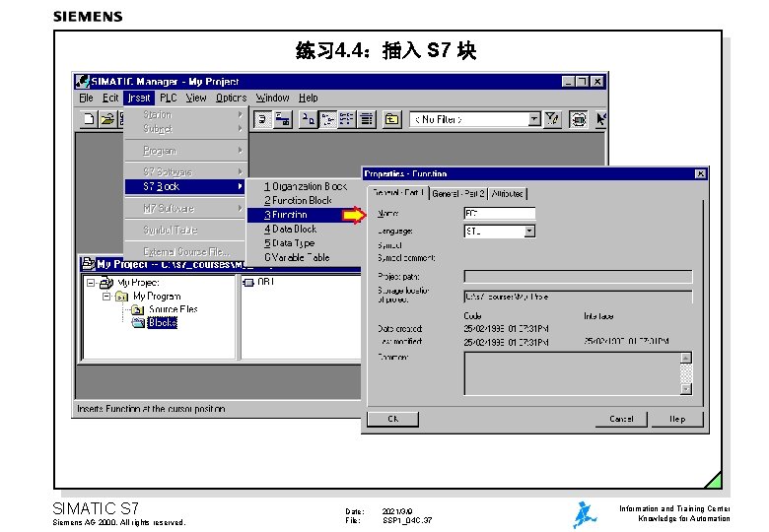This screenshot has height=532, width=769.
Task: Open the Options menu
Action: [x=232, y=98]
